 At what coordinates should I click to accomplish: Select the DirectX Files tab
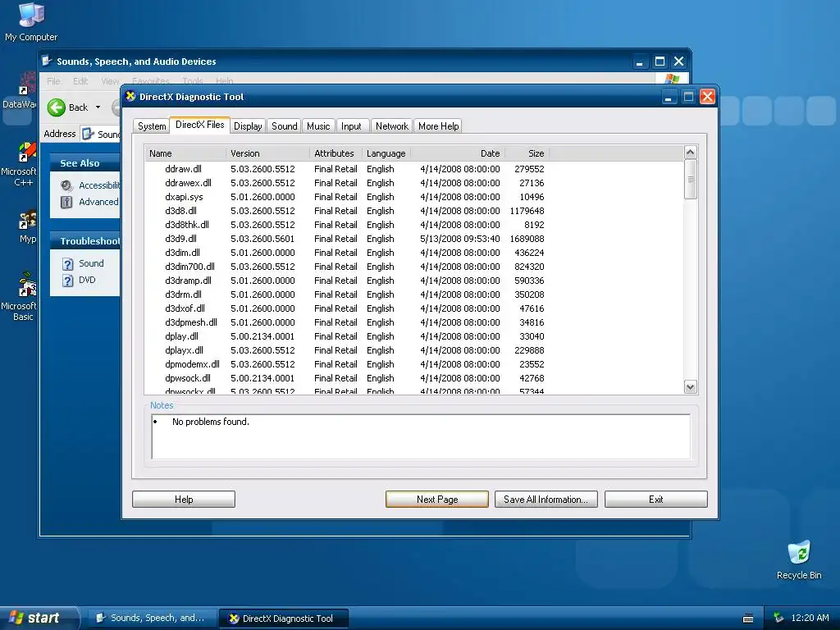pos(200,125)
